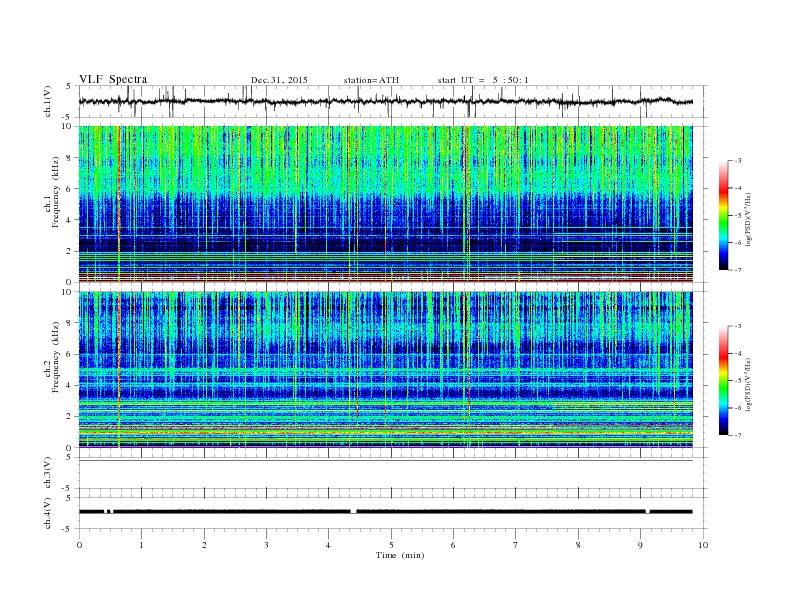Click the "ch.3(V)" axis label

[x=48, y=472]
